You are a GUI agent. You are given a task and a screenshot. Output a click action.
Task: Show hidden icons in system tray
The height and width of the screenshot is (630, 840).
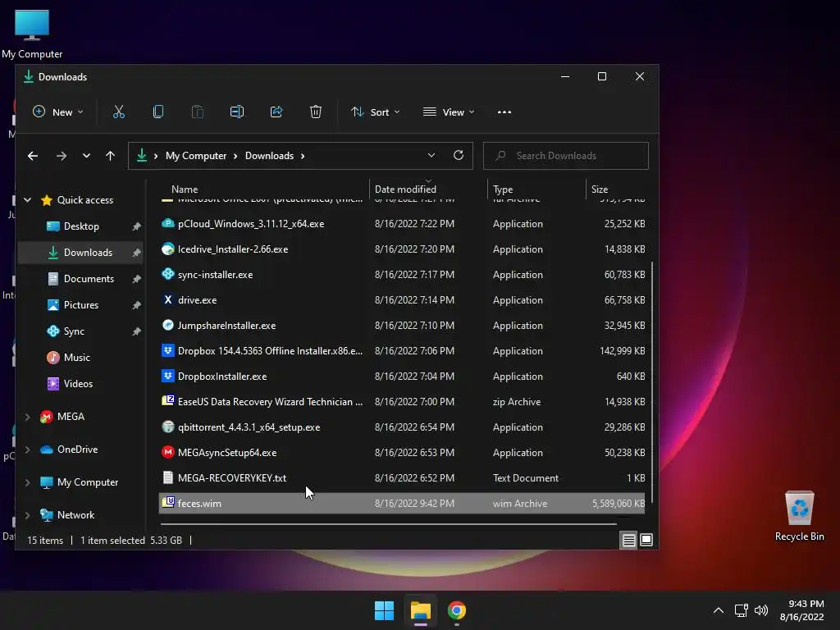(x=719, y=610)
